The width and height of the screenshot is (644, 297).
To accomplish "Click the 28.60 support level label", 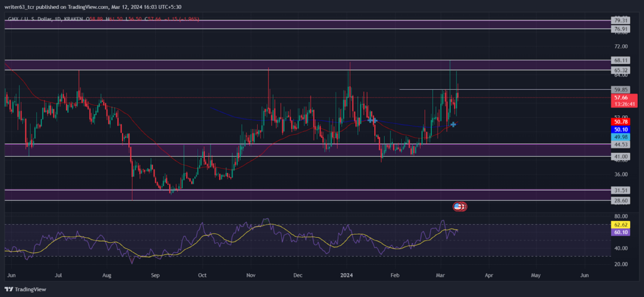I will [x=620, y=200].
